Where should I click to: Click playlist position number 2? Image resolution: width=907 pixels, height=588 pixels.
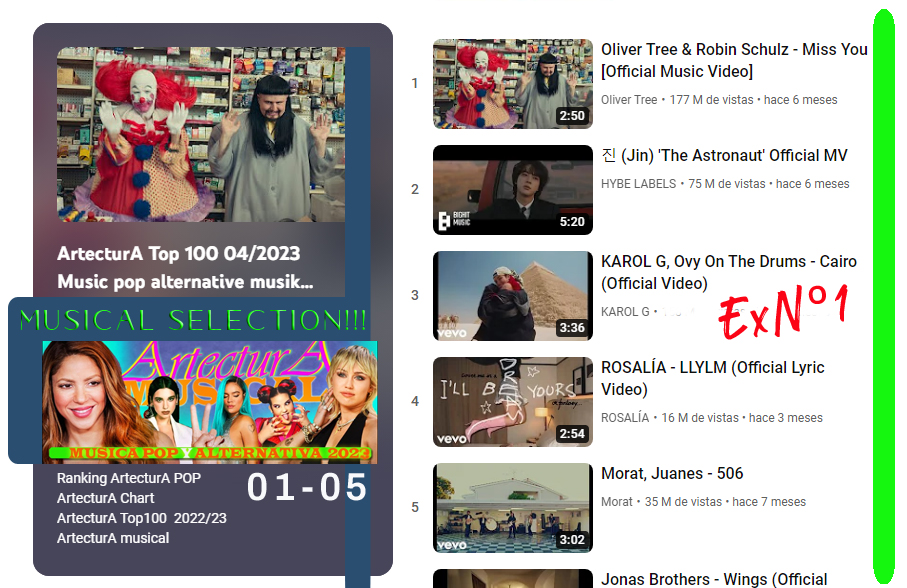click(415, 189)
